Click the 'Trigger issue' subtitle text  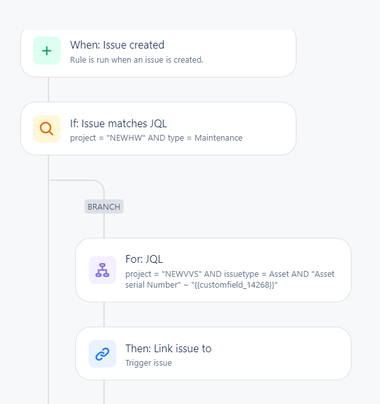(148, 363)
